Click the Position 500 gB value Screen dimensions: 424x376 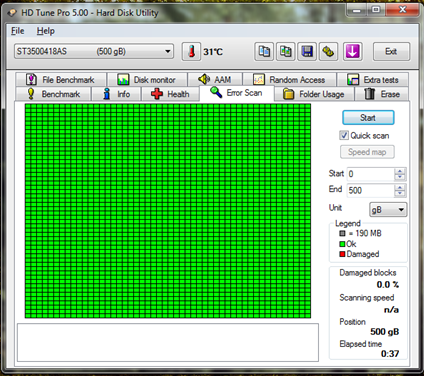(384, 332)
